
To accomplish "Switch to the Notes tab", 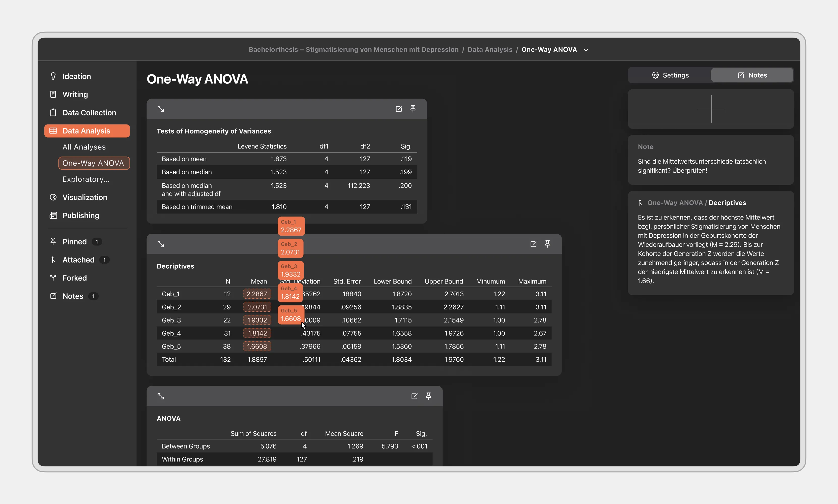I will (x=752, y=75).
